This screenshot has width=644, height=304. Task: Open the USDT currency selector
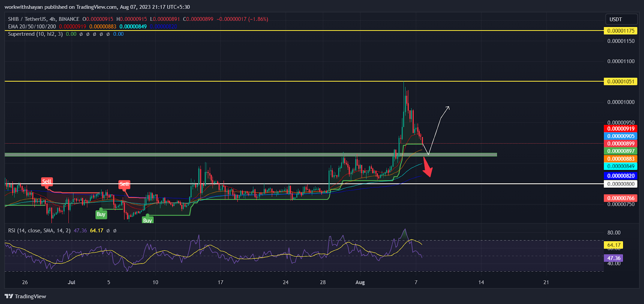tap(621, 19)
